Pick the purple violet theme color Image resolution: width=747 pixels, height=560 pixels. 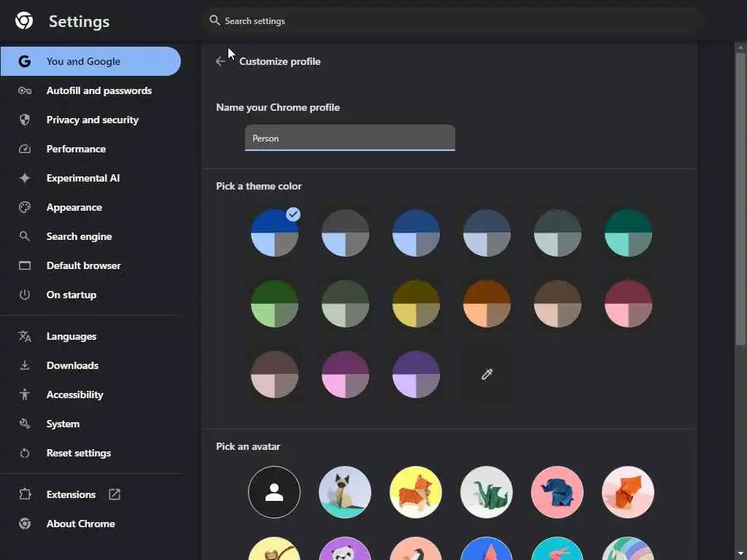[416, 374]
